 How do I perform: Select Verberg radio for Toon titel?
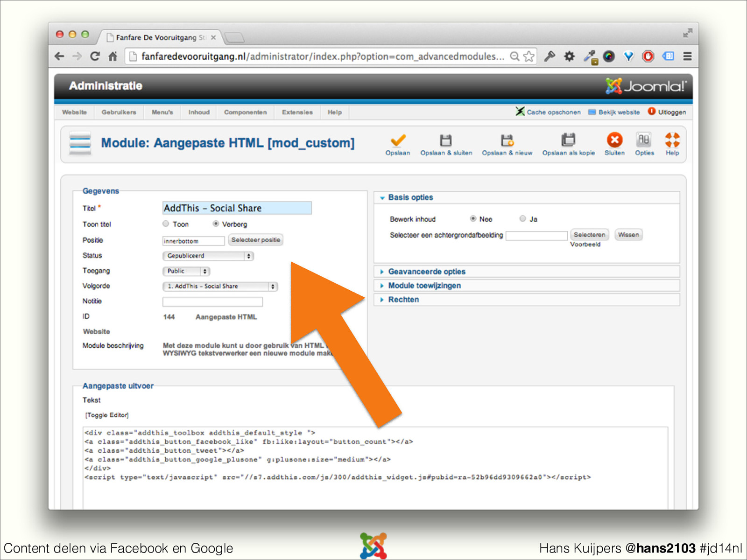(x=216, y=224)
